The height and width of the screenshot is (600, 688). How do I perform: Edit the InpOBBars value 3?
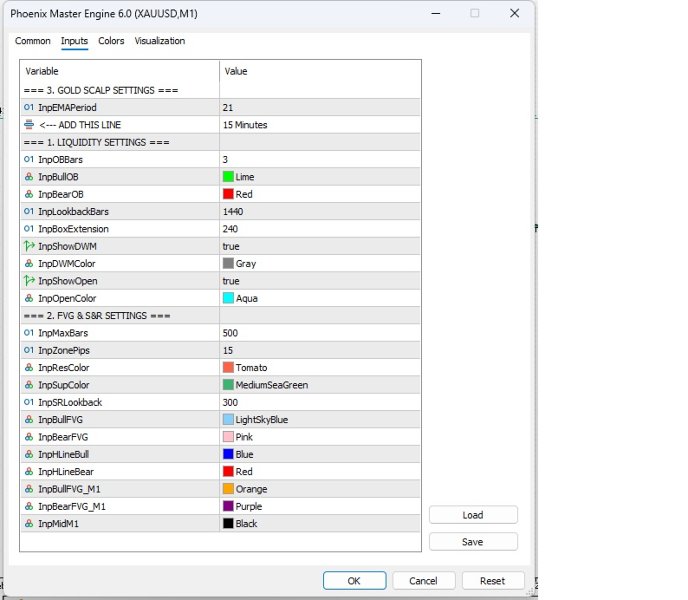225,160
